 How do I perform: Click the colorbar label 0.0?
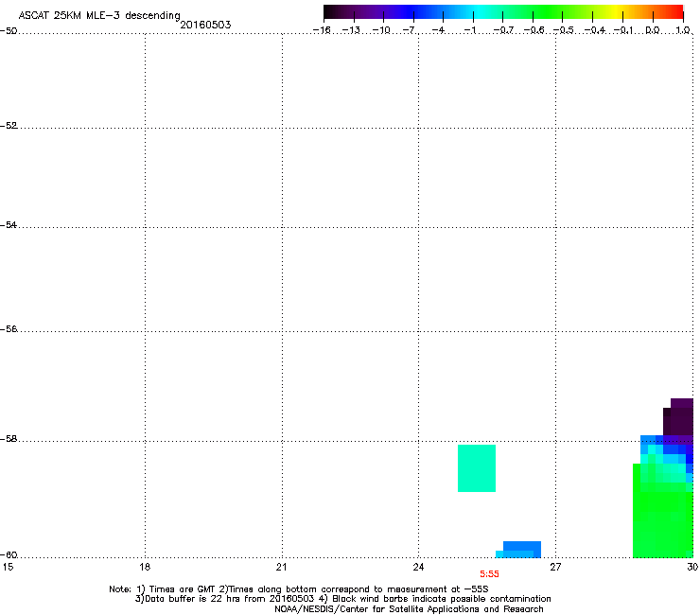(x=653, y=30)
